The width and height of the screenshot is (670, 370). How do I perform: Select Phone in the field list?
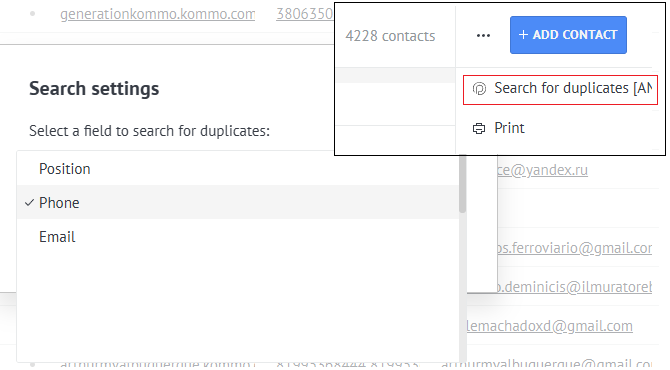238,203
